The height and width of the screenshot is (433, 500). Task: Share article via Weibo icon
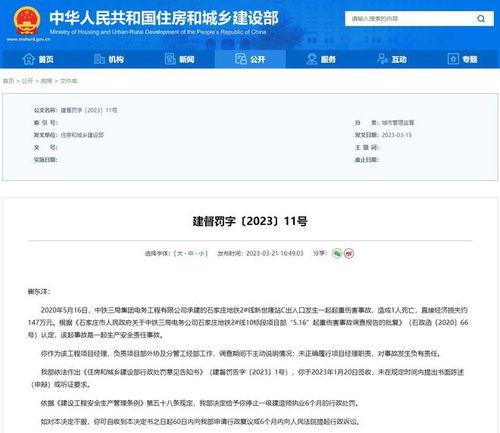[x=349, y=253]
